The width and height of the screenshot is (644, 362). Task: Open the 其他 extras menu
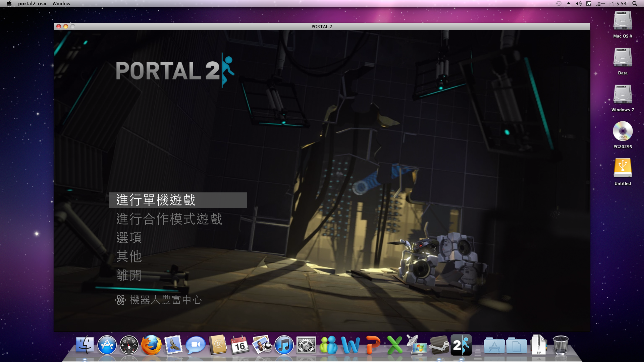(x=129, y=257)
